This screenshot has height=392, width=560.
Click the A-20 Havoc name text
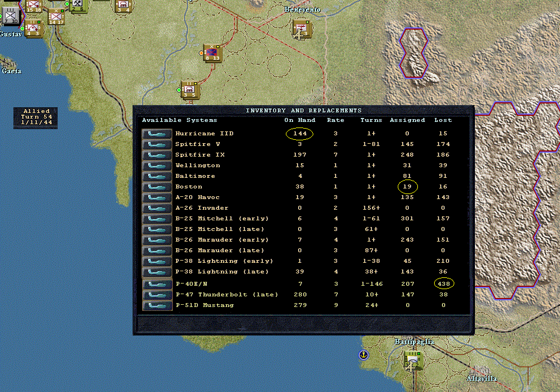197,197
